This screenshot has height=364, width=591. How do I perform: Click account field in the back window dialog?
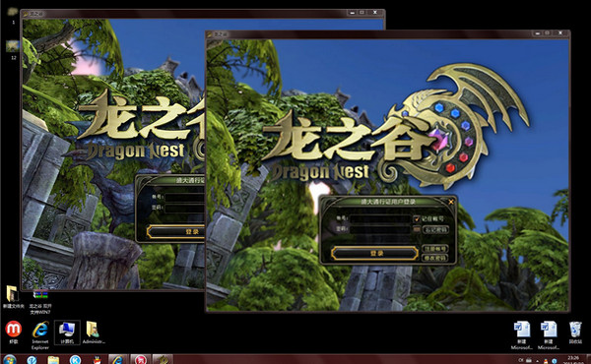coord(185,197)
